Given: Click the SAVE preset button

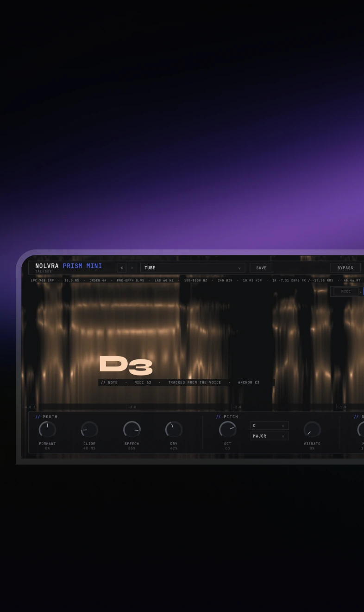Looking at the screenshot, I should 261,268.
